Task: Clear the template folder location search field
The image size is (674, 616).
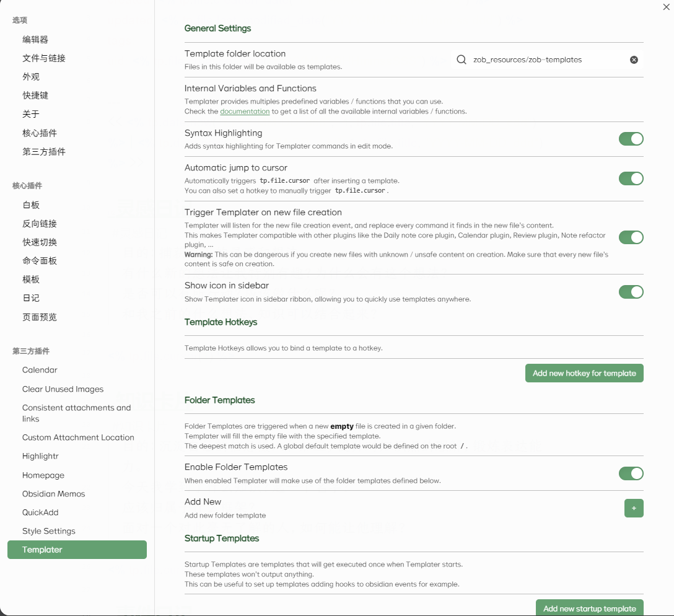Action: [634, 59]
